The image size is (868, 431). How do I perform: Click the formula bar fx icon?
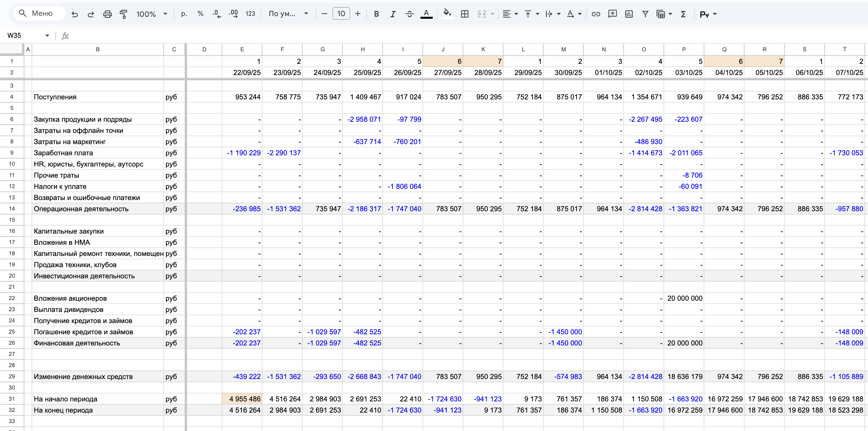tap(66, 36)
